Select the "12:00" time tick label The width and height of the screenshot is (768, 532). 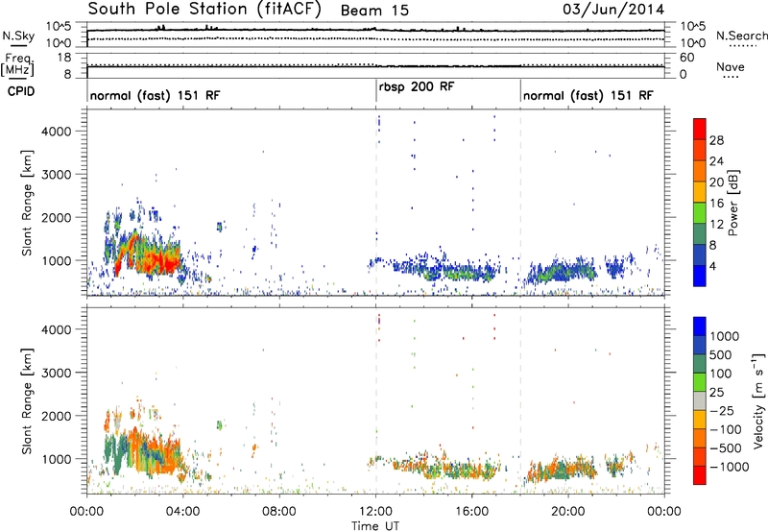point(375,512)
